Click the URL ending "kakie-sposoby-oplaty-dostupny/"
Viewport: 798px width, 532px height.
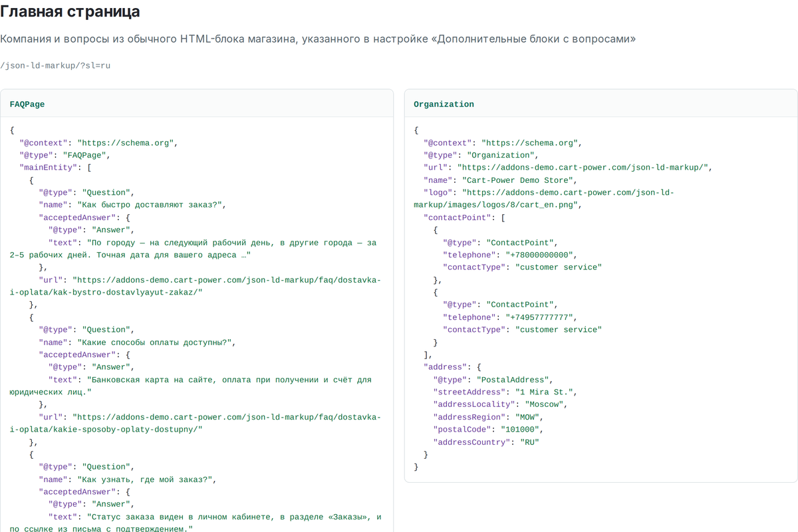196,423
